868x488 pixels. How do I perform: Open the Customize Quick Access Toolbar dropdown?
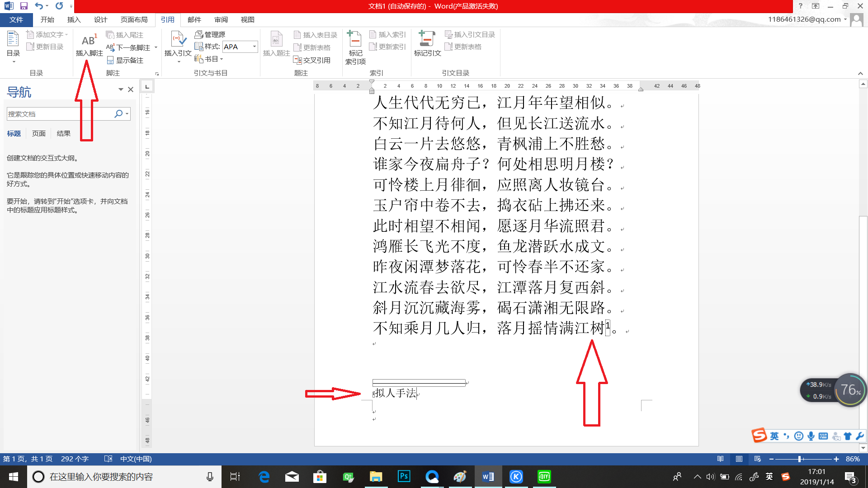pyautogui.click(x=71, y=6)
